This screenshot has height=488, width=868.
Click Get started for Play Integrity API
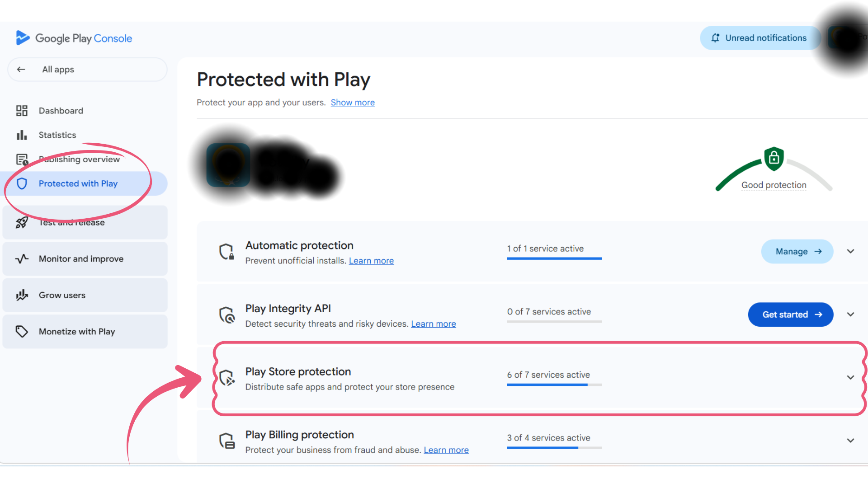click(x=790, y=314)
